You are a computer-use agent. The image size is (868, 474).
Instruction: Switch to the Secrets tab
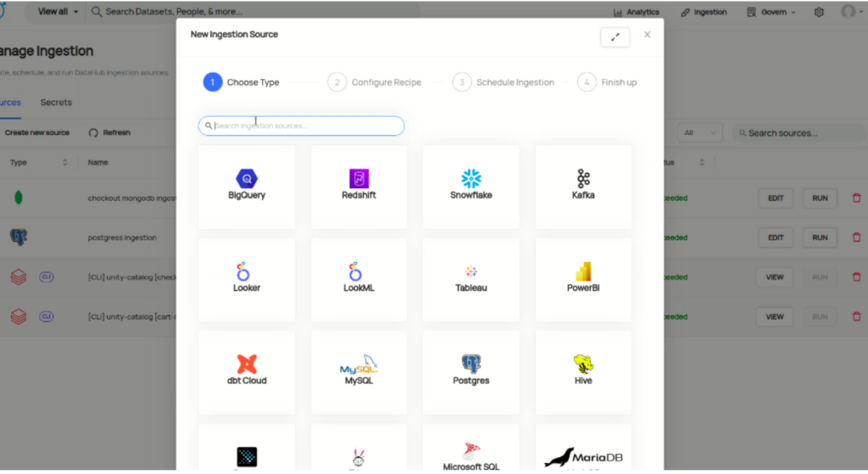pyautogui.click(x=56, y=103)
